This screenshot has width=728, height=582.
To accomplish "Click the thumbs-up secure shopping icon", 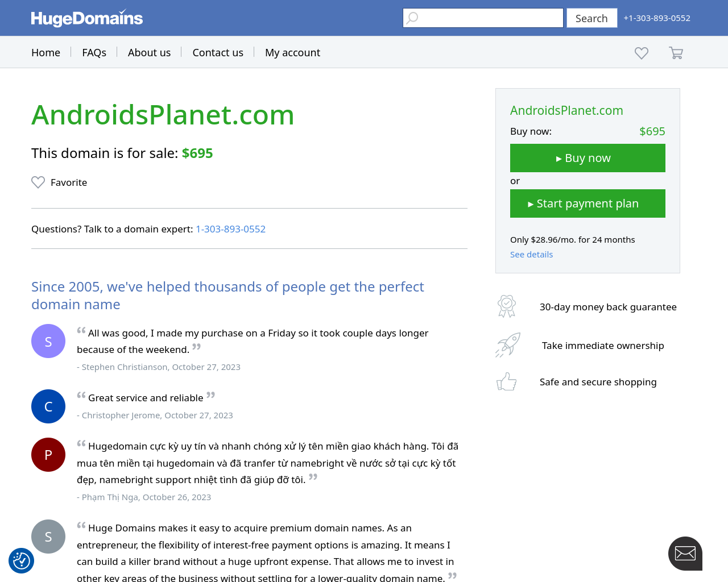I will [x=507, y=381].
